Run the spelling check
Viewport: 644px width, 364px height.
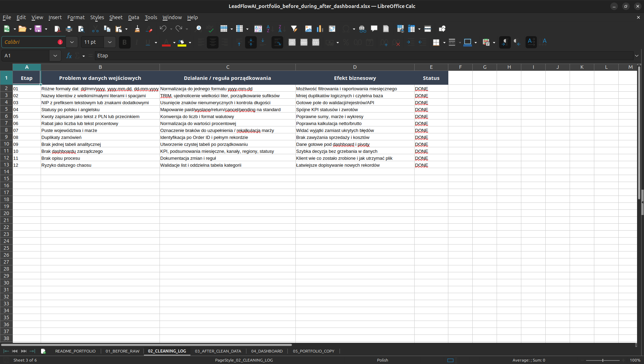(x=210, y=29)
